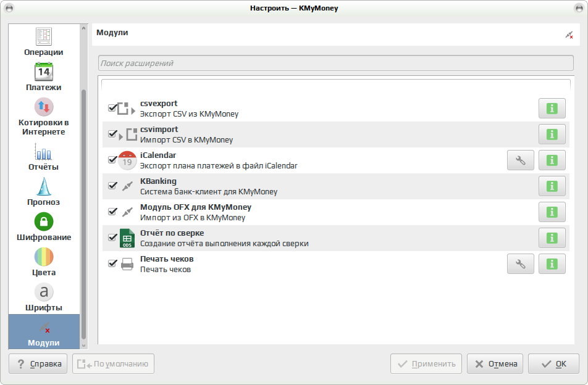Disable the KBanking plugin
This screenshot has height=385, width=588.
[112, 186]
